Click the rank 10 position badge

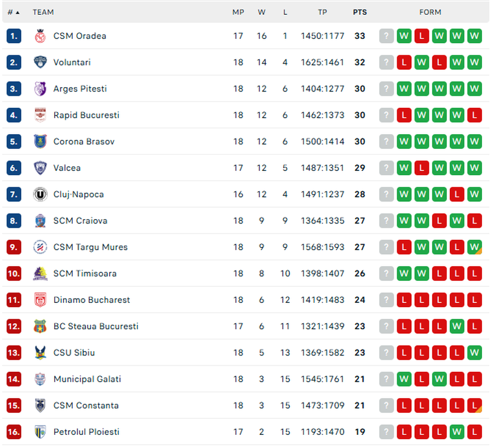[x=14, y=274]
